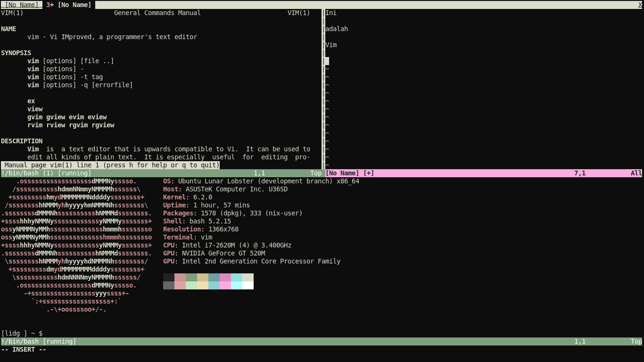Click the 'Resolution: 1366x768' line
This screenshot has width=644, height=362.
coord(201,229)
